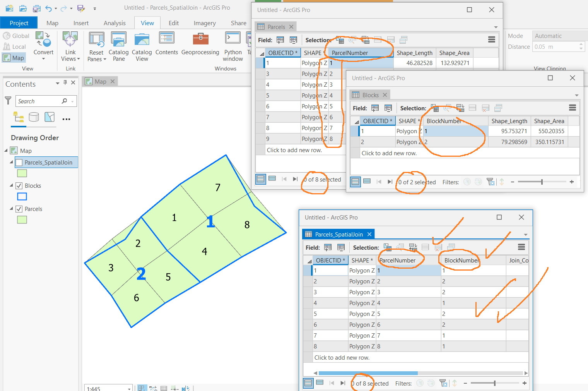Go to last record in Parcels_SpatialJoin table
Image resolution: width=588 pixels, height=391 pixels.
pyautogui.click(x=342, y=383)
